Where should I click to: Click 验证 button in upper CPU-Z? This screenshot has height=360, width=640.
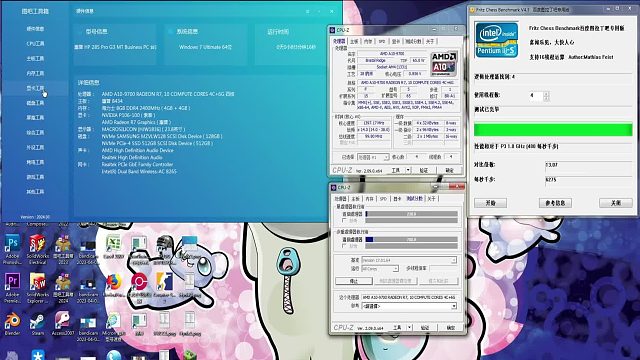coord(424,170)
